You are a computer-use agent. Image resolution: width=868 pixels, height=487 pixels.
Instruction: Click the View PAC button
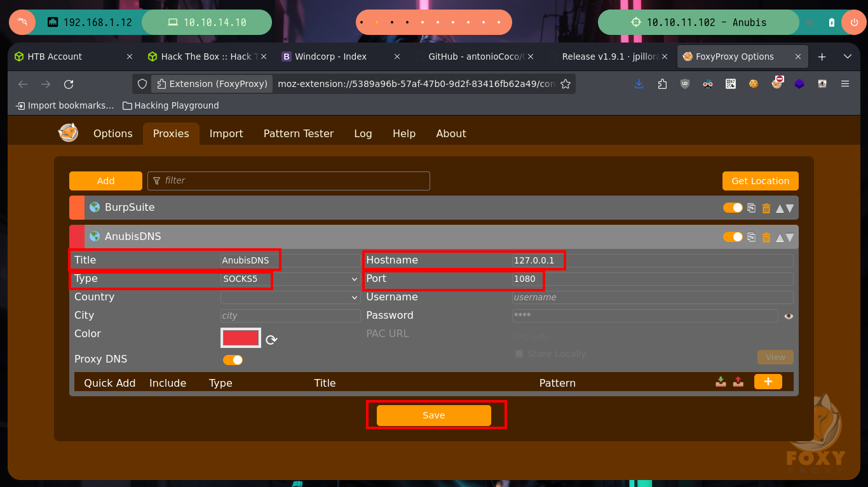tap(775, 357)
